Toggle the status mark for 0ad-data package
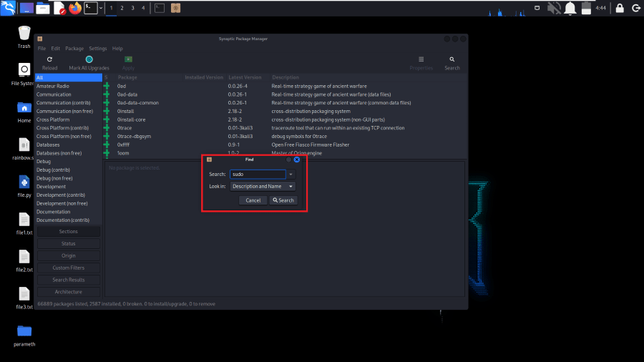This screenshot has height=362, width=644. [x=107, y=94]
